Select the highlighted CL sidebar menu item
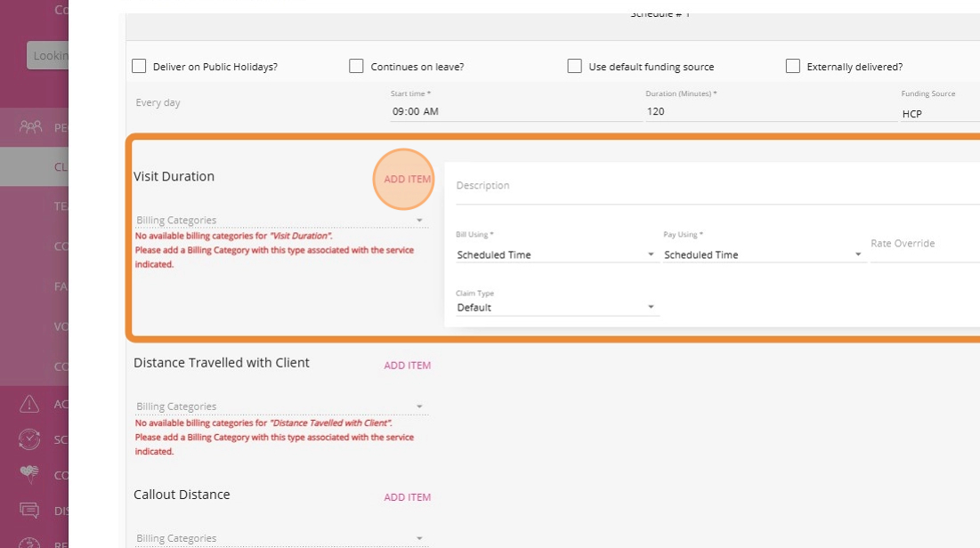The height and width of the screenshot is (548, 980). point(61,166)
